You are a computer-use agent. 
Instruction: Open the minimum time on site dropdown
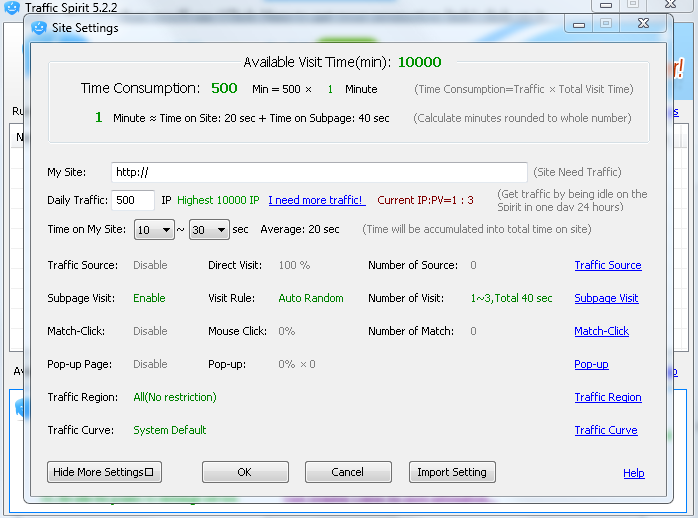(x=154, y=230)
